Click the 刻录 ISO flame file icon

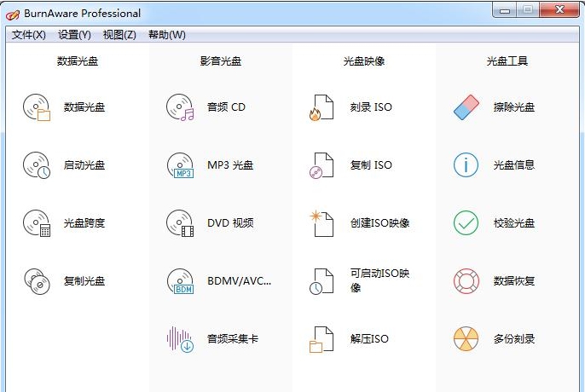click(x=321, y=107)
